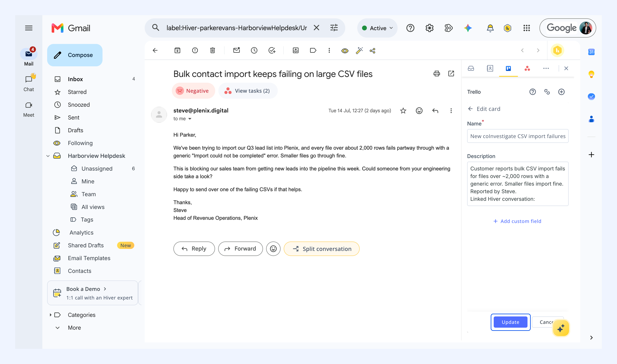Open the Gmail main menu hamburger
The width and height of the screenshot is (617, 364).
tap(29, 28)
